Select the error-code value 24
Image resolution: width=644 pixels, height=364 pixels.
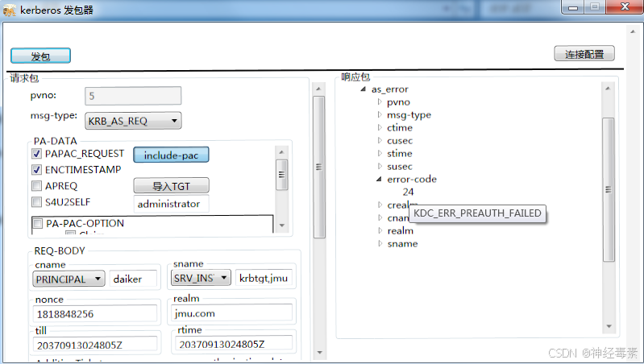click(408, 192)
